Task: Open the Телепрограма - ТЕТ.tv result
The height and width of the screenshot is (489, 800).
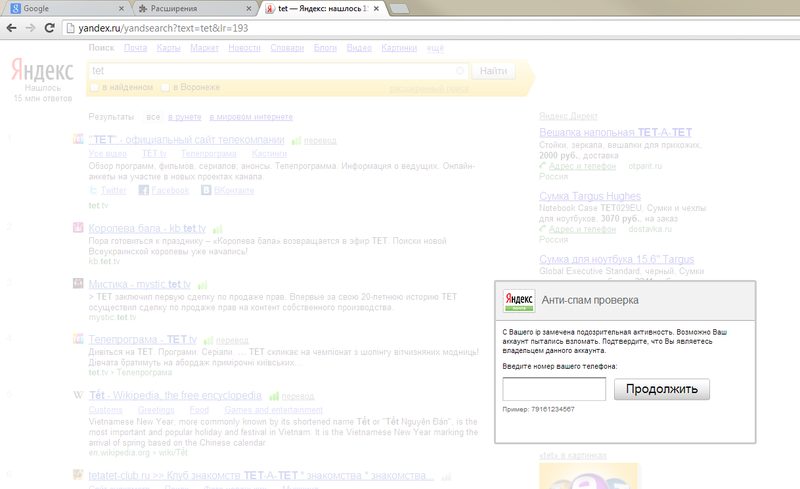Action: 142,339
